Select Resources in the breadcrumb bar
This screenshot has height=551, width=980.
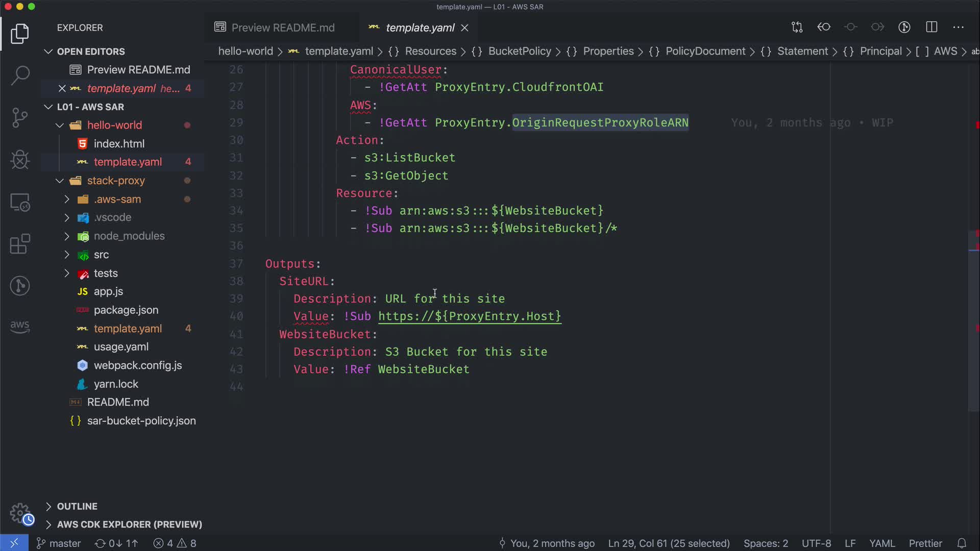tap(430, 51)
